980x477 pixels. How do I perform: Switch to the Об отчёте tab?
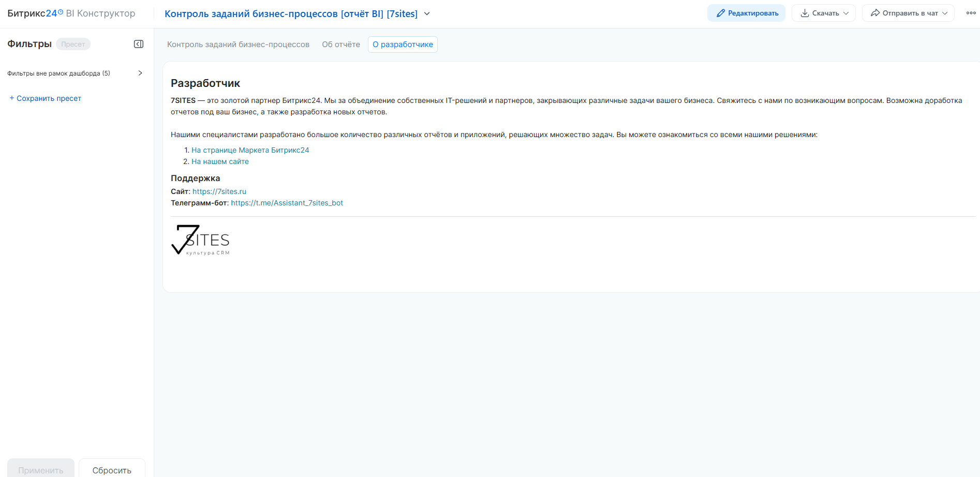341,44
